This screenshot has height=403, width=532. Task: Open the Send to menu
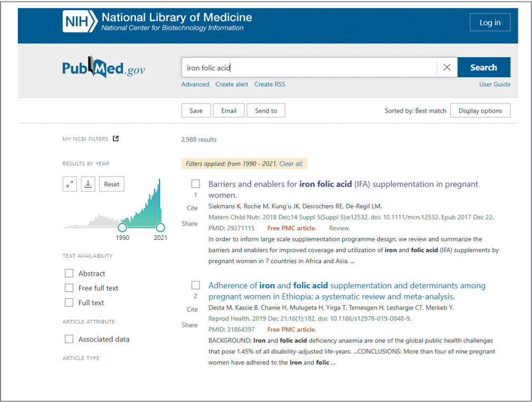point(265,110)
